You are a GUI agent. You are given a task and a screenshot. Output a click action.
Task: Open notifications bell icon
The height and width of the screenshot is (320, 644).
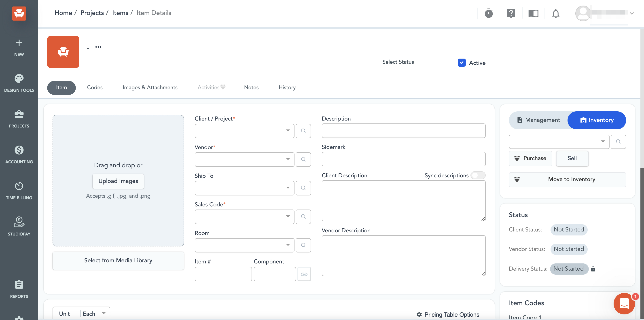point(555,13)
